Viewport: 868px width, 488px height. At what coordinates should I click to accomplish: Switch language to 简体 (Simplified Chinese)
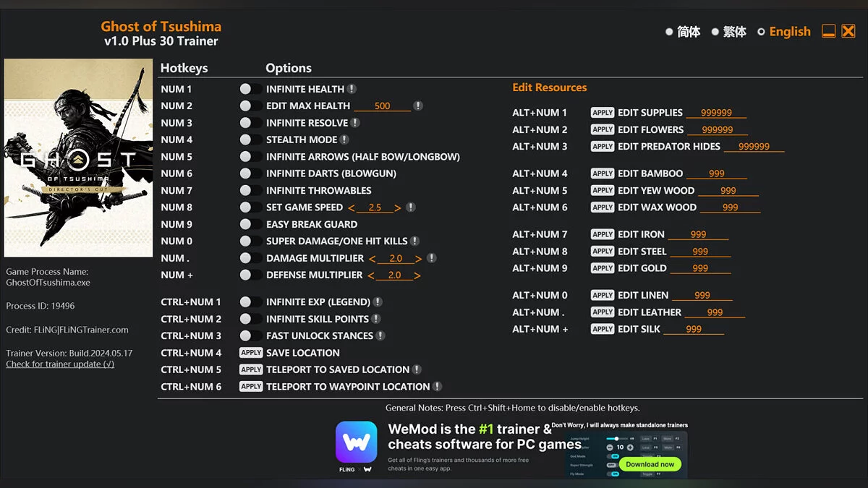682,32
